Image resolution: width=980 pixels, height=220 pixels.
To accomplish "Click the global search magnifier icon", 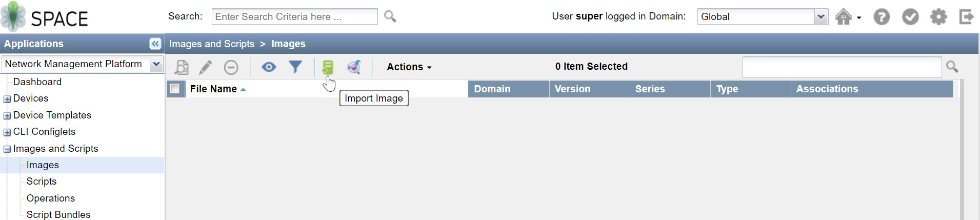I will 390,17.
